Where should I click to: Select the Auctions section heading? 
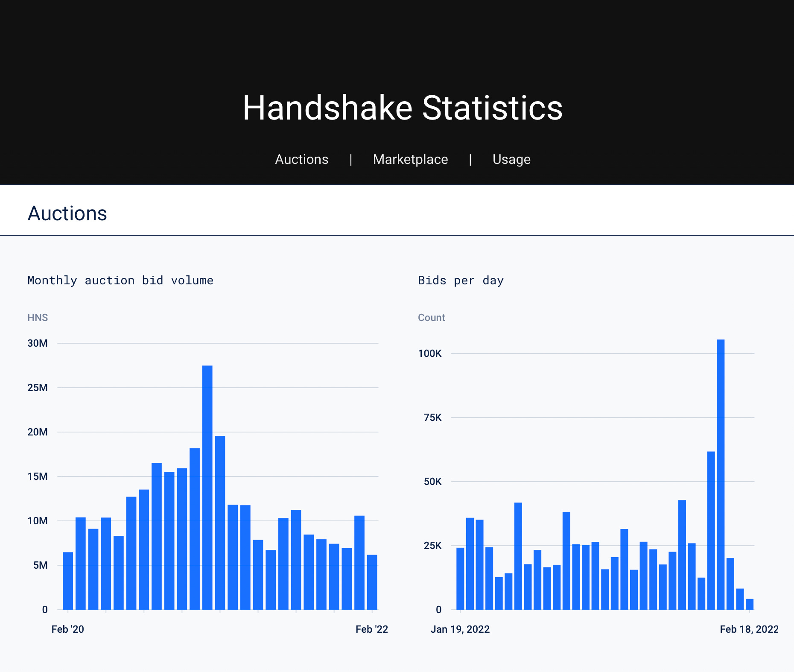pyautogui.click(x=67, y=213)
